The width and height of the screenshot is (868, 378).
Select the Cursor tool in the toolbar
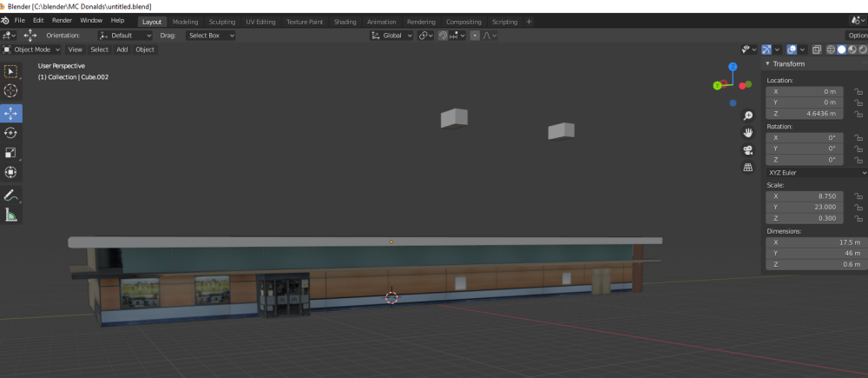coord(10,90)
